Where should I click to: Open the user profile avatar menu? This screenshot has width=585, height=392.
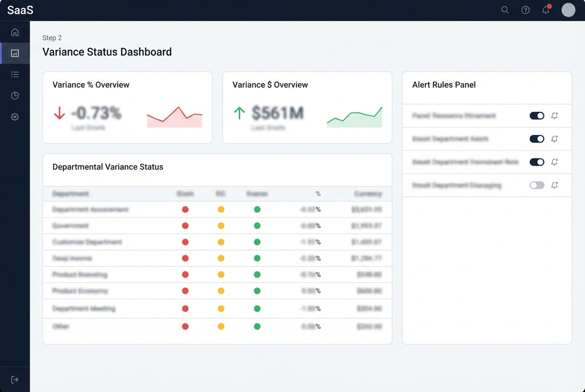click(568, 10)
